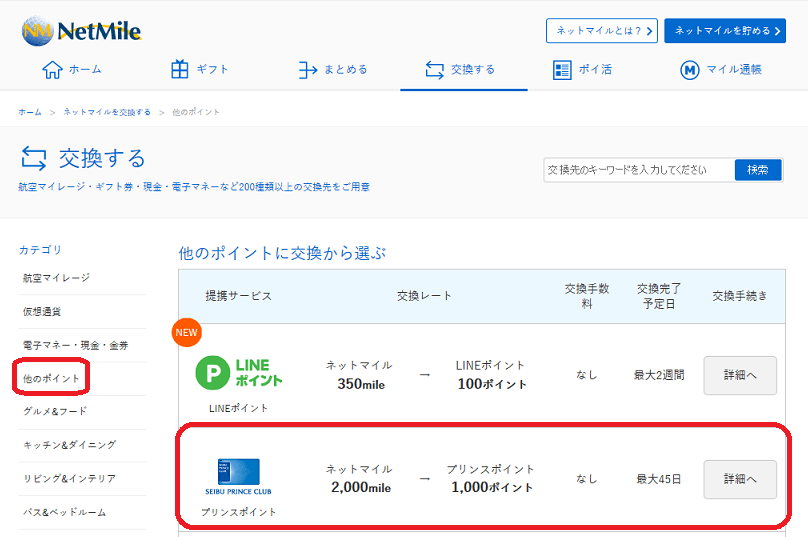This screenshot has width=808, height=537.
Task: Click LINEポイント service name label
Action: point(239,408)
